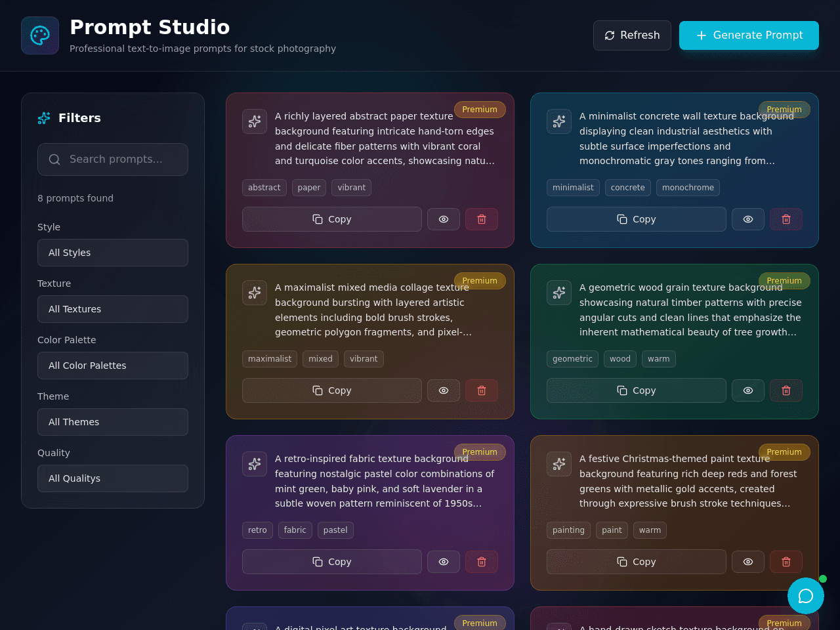Copy the minimalist concrete wall prompt

pos(637,219)
